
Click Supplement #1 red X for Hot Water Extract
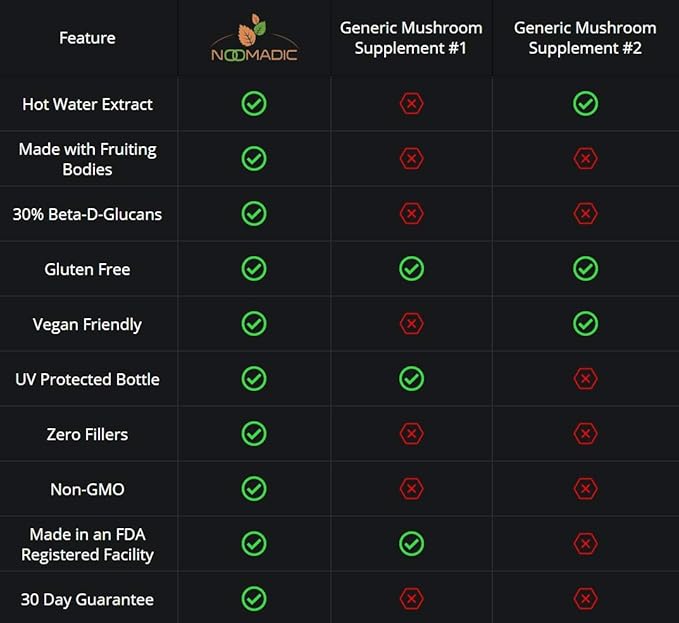[411, 104]
